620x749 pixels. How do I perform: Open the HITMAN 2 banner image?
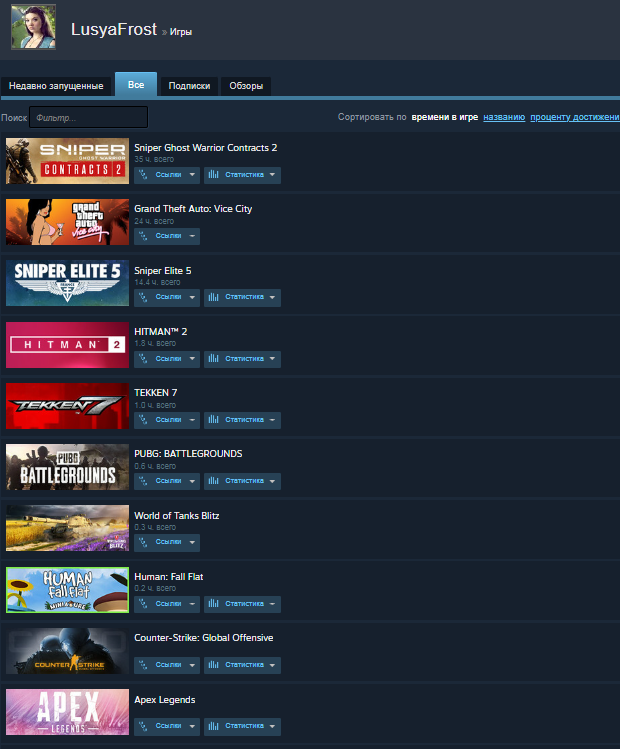point(67,345)
